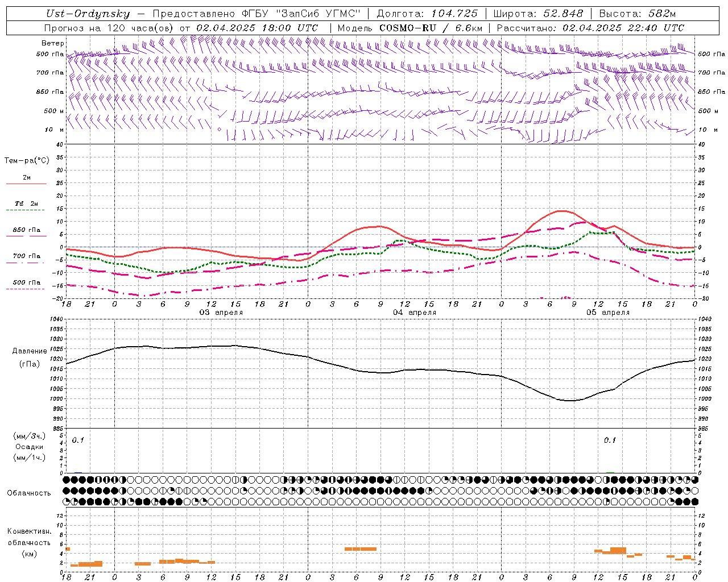Click the dash-dot line sample under the 500 гПа legend
Image resolution: width=728 pixels, height=582 pixels.
point(26,289)
